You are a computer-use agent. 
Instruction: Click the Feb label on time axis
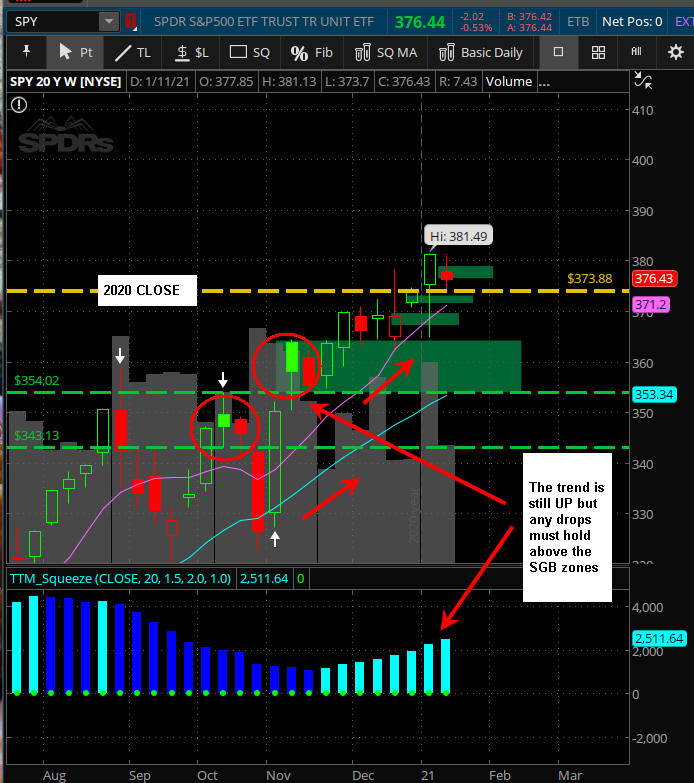499,775
